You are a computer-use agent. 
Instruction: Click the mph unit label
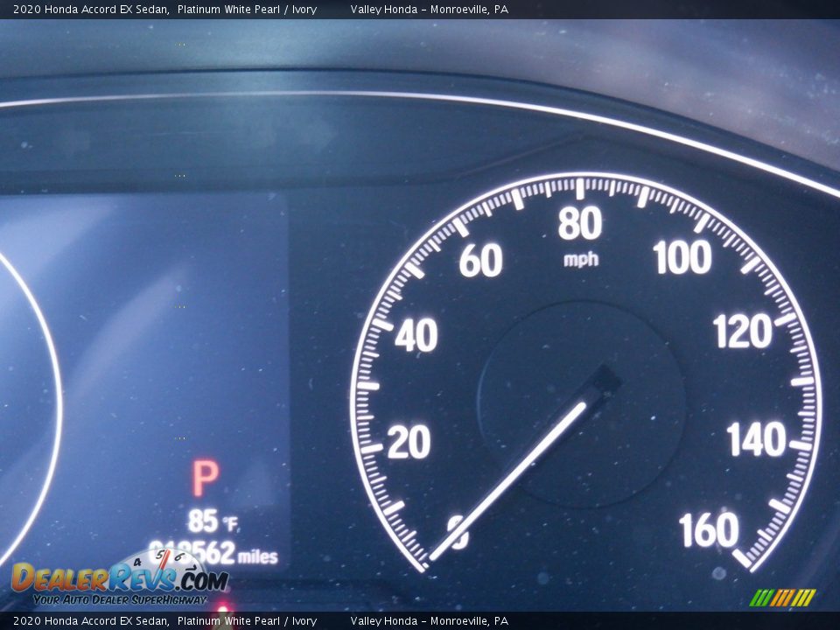(580, 260)
